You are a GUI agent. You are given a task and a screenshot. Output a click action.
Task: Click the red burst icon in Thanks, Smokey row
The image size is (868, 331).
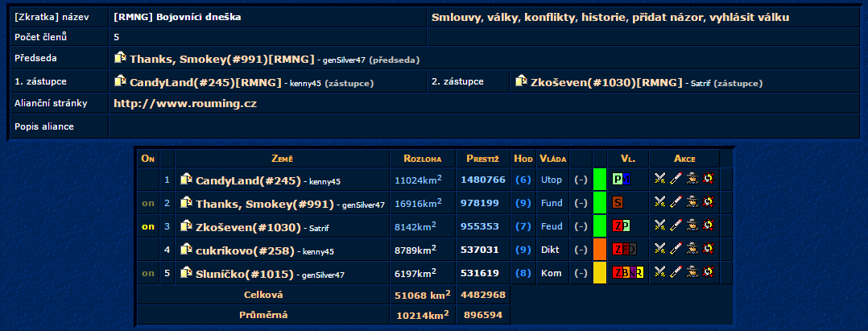[709, 202]
